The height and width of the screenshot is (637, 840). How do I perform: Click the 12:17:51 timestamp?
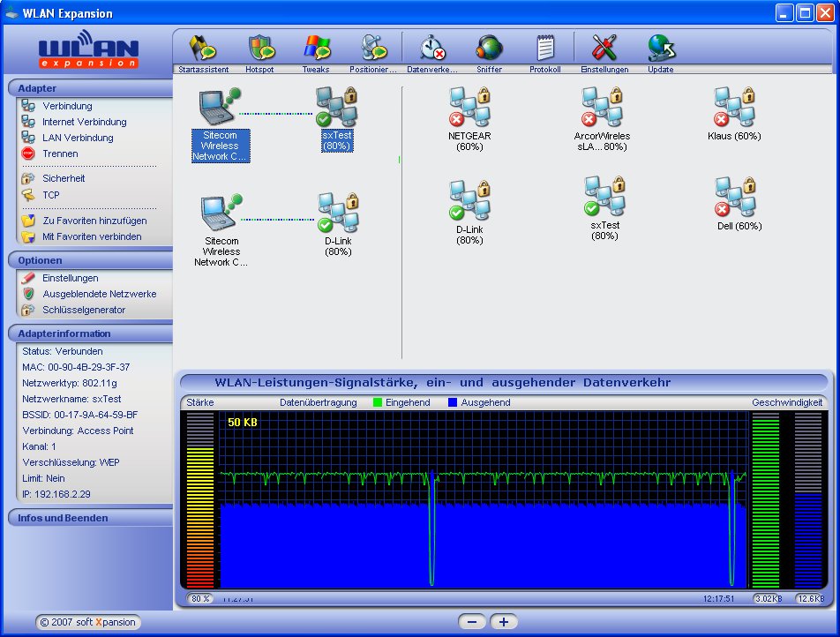(718, 598)
